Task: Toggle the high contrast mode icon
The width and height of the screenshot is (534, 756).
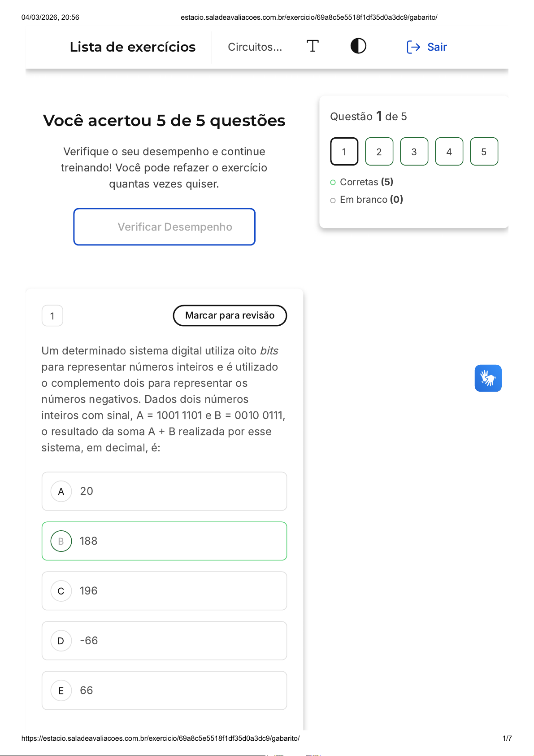Action: 358,46
